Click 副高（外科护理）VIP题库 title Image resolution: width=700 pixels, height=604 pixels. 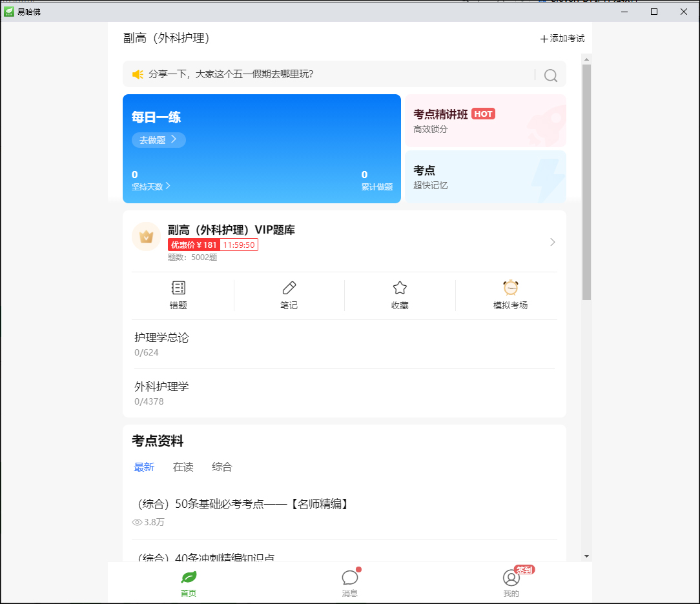click(x=231, y=230)
